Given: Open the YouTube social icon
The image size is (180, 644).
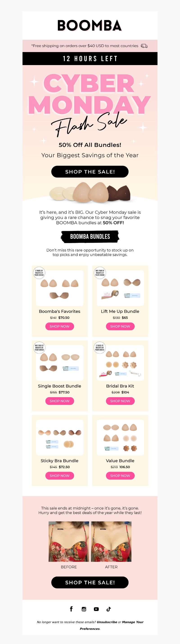Looking at the screenshot, I should pos(96,609).
